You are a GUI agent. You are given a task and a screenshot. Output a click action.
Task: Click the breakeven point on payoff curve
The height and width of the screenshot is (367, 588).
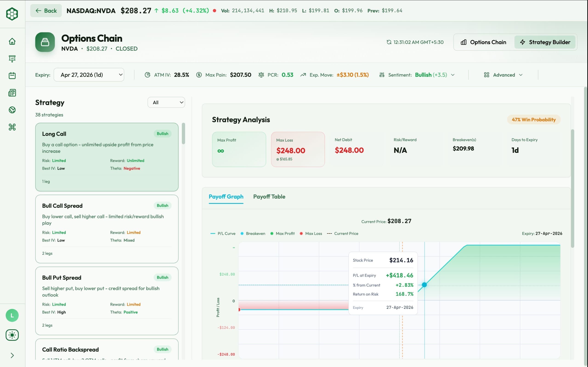(x=424, y=285)
